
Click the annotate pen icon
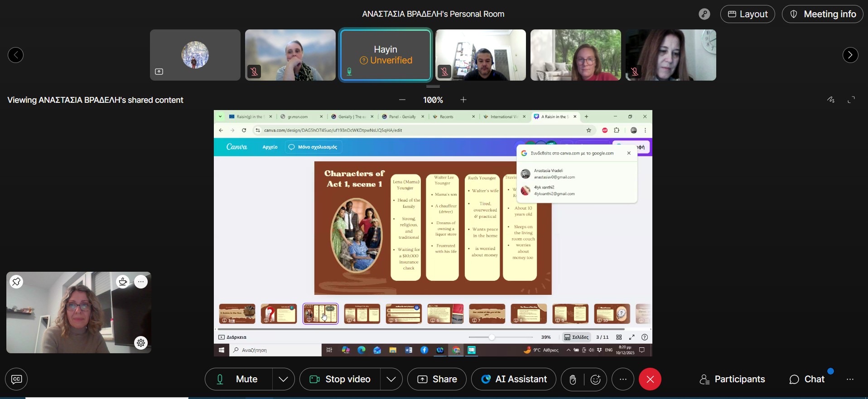point(831,100)
